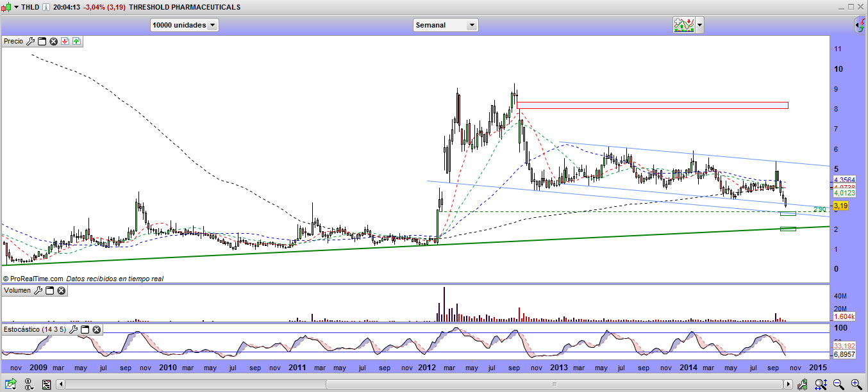Viewport: 868px width, 392px height.
Task: Move the Precio panel down
Action: pyautogui.click(x=65, y=41)
